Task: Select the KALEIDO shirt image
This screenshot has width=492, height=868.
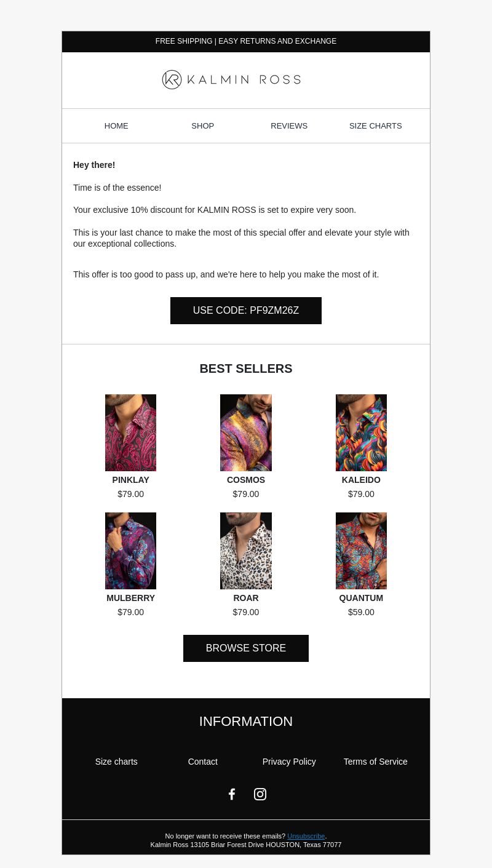Action: [x=361, y=432]
